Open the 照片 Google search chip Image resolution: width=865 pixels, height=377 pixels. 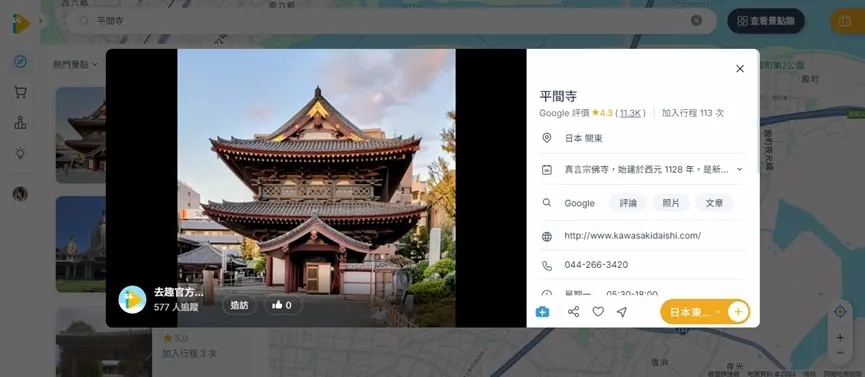click(x=671, y=203)
